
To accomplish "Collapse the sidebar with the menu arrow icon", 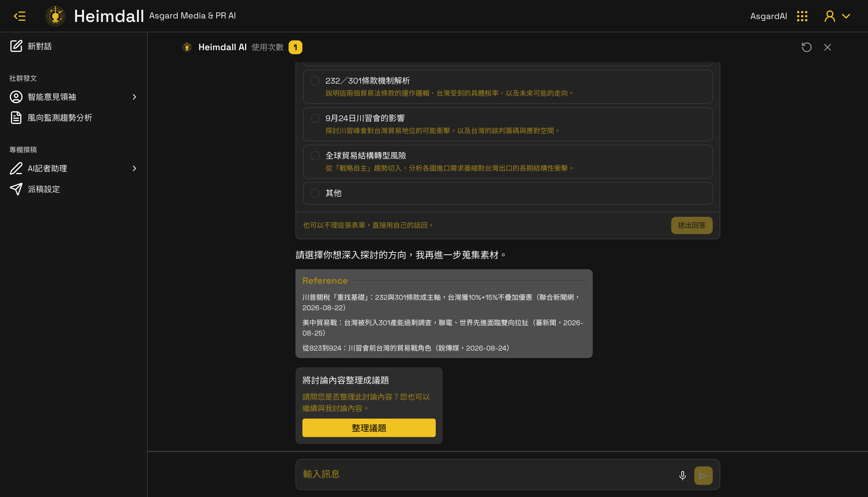I will [19, 16].
